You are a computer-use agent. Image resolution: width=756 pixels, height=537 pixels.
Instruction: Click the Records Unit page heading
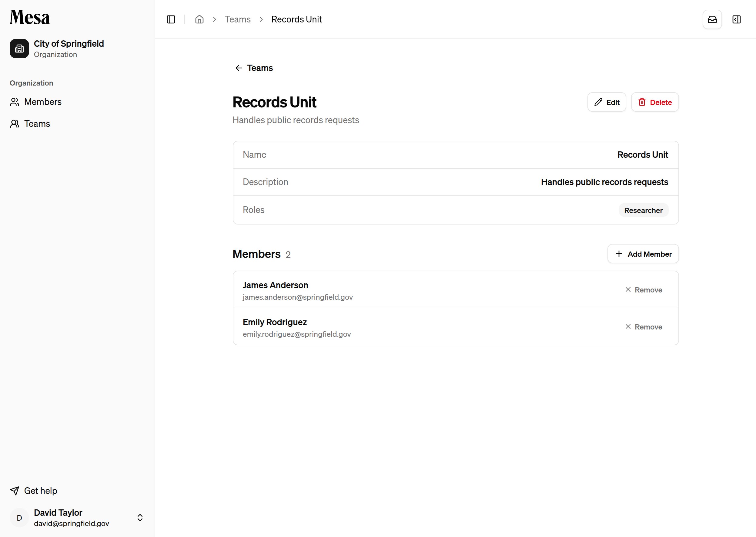click(x=274, y=102)
